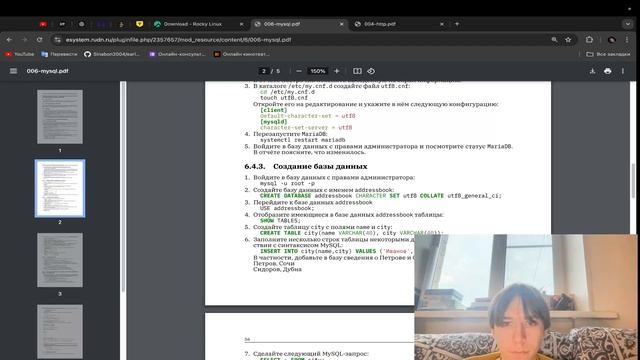Switch to the pinned YouTube tab
Viewport: 640px width, 360px height.
coord(43,24)
